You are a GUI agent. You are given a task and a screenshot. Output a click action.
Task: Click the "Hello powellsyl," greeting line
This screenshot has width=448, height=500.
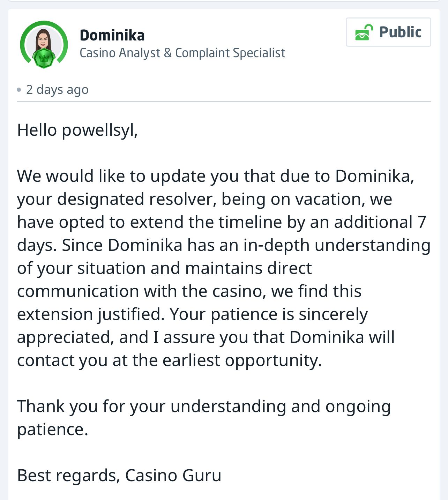coord(77,130)
